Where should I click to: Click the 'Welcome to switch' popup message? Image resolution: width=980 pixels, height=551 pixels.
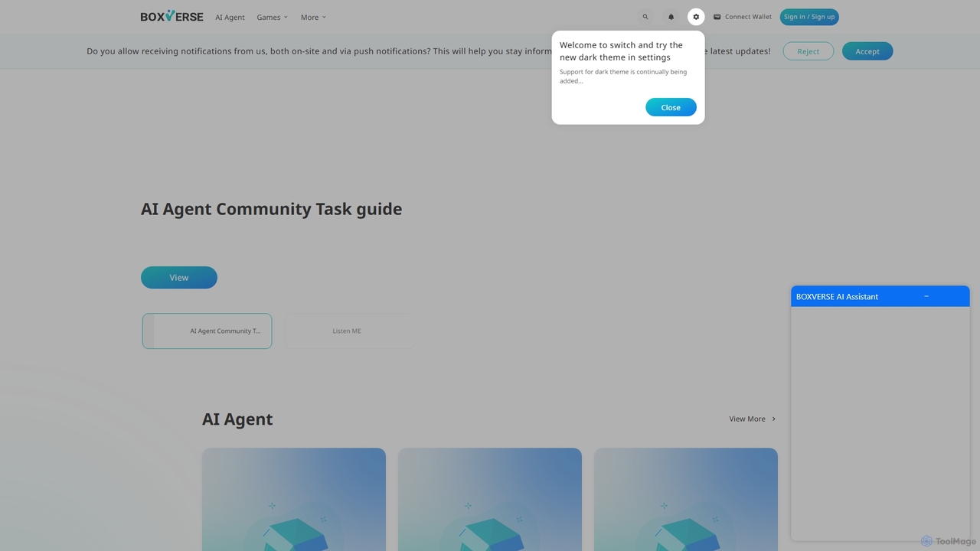(x=621, y=51)
